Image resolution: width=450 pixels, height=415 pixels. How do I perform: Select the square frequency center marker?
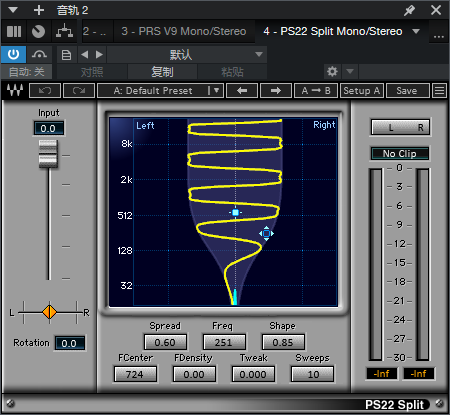236,212
